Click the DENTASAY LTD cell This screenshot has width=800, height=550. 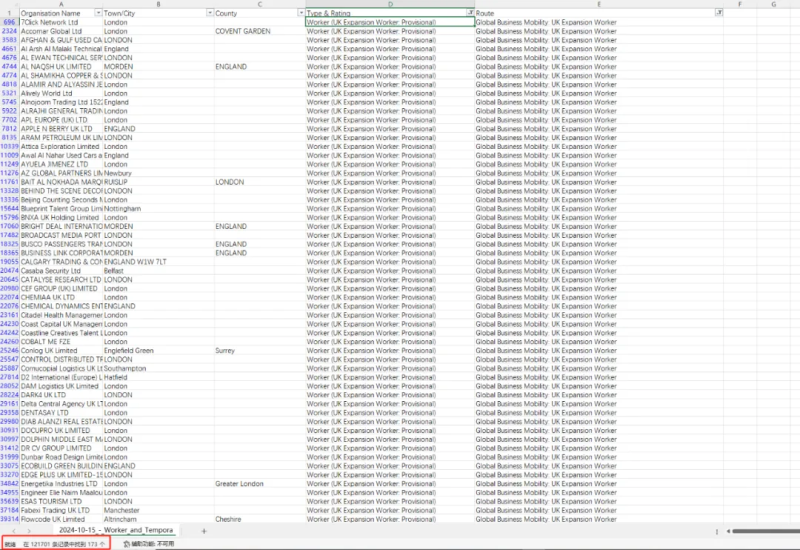pos(61,413)
